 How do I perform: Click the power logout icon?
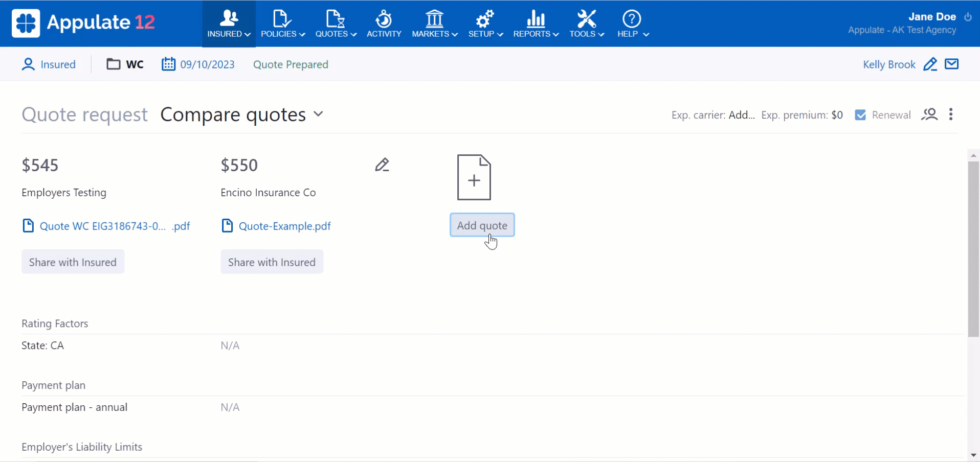968,17
